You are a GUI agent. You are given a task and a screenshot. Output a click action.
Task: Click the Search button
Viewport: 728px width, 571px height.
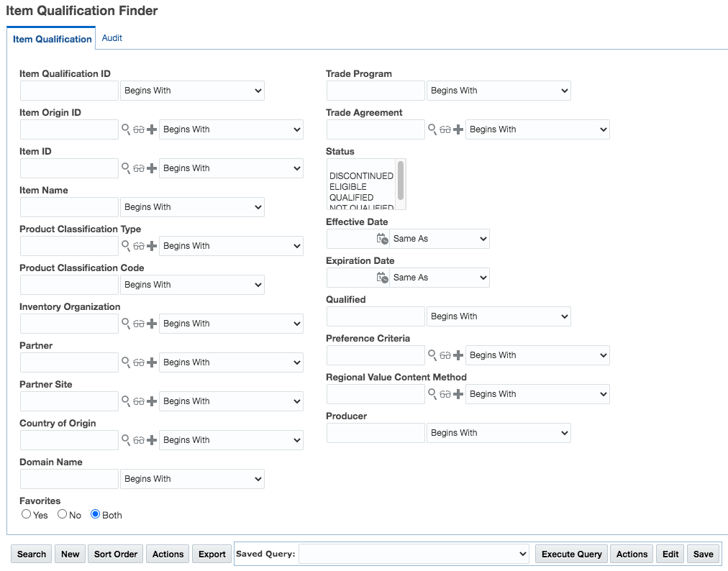32,554
